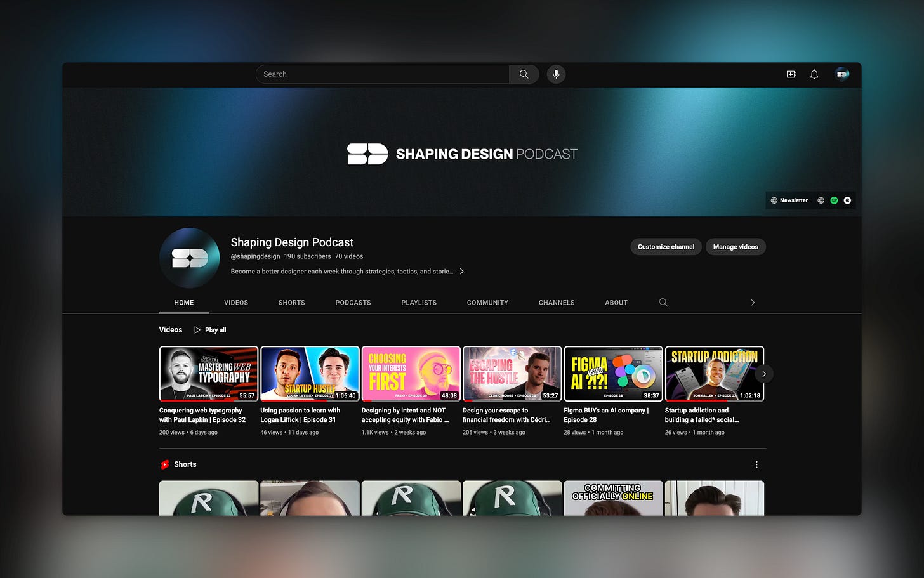
Task: Switch to the VIDEOS tab
Action: pos(236,303)
